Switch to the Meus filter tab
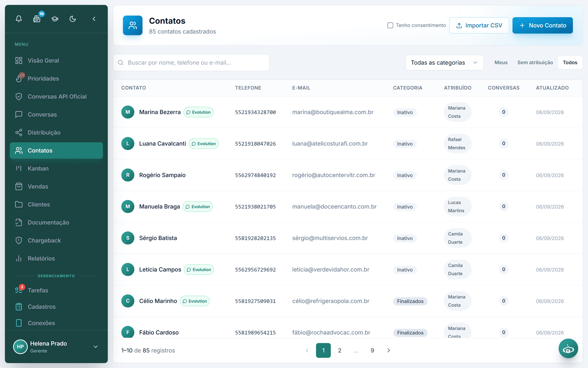 point(501,63)
